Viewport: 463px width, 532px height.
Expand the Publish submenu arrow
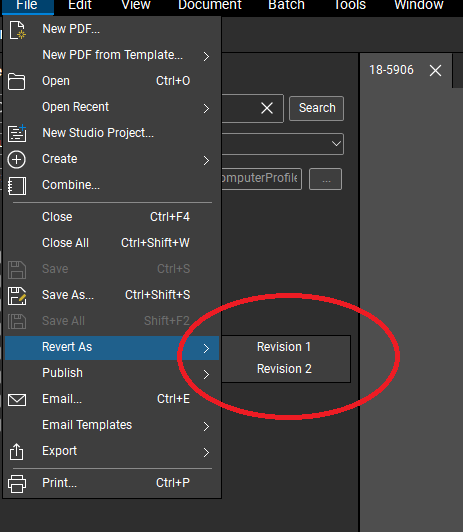[206, 375]
